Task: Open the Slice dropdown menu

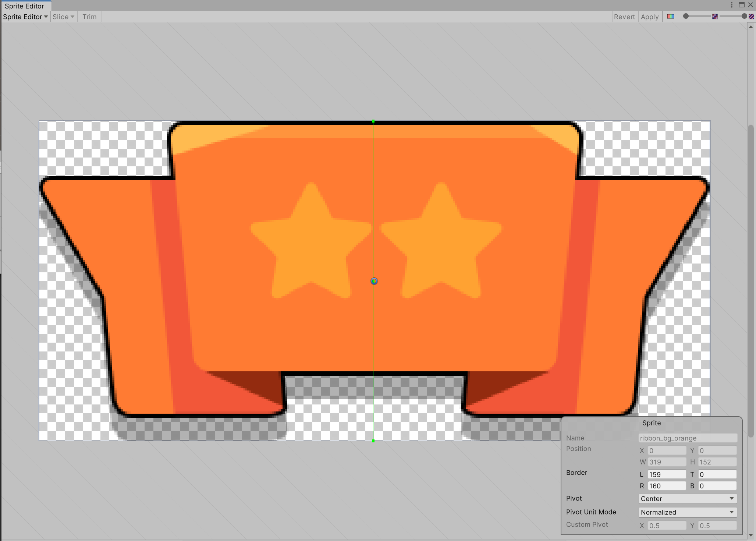Action: coord(63,17)
